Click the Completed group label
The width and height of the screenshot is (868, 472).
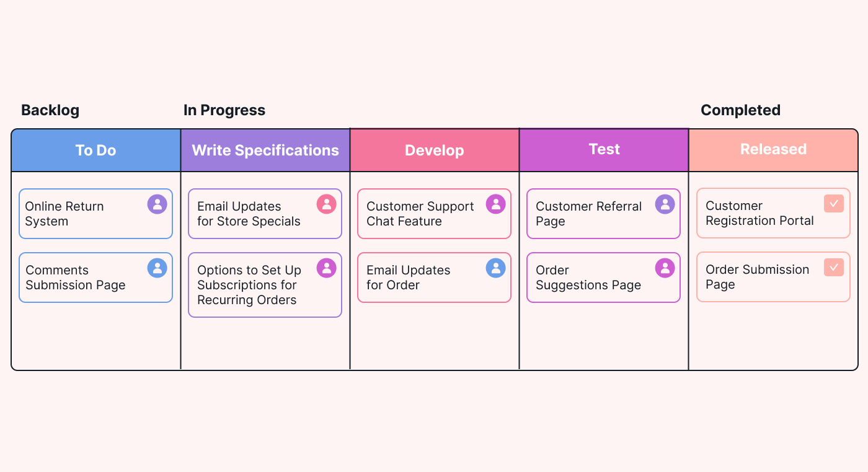point(740,110)
